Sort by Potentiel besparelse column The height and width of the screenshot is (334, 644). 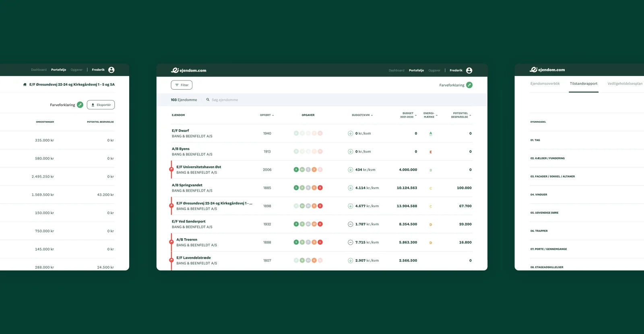point(461,115)
